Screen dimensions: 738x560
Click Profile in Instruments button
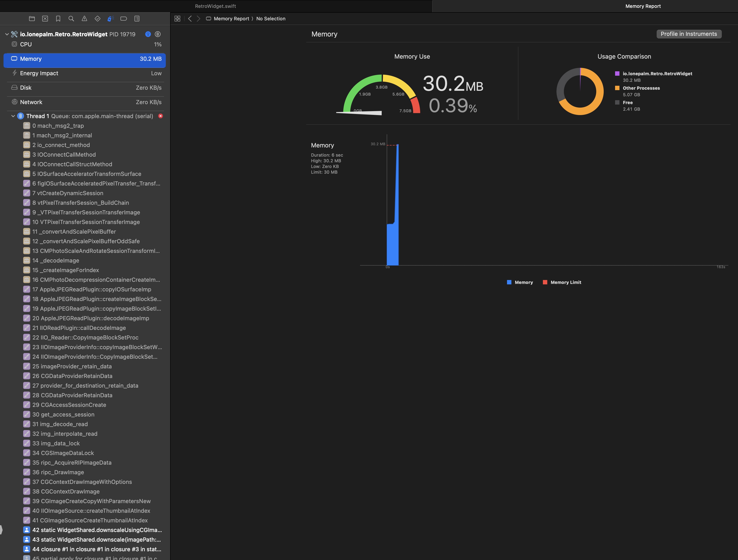pos(689,34)
